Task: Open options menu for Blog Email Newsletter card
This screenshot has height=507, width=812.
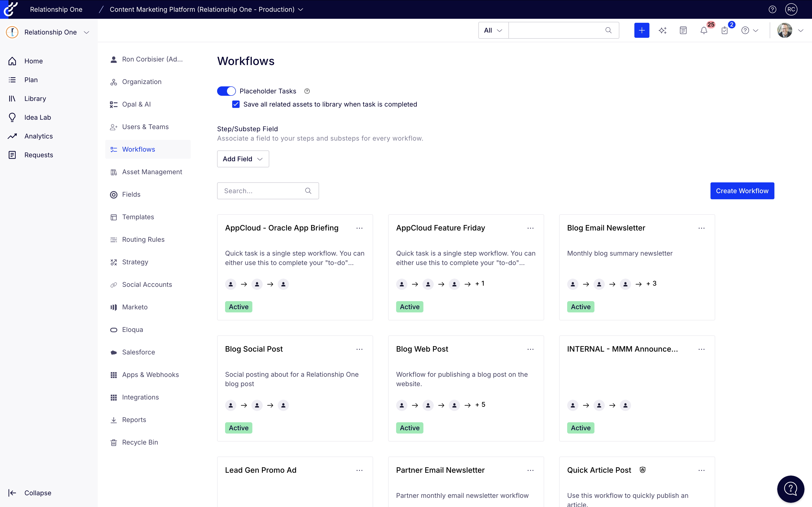Action: coord(701,228)
